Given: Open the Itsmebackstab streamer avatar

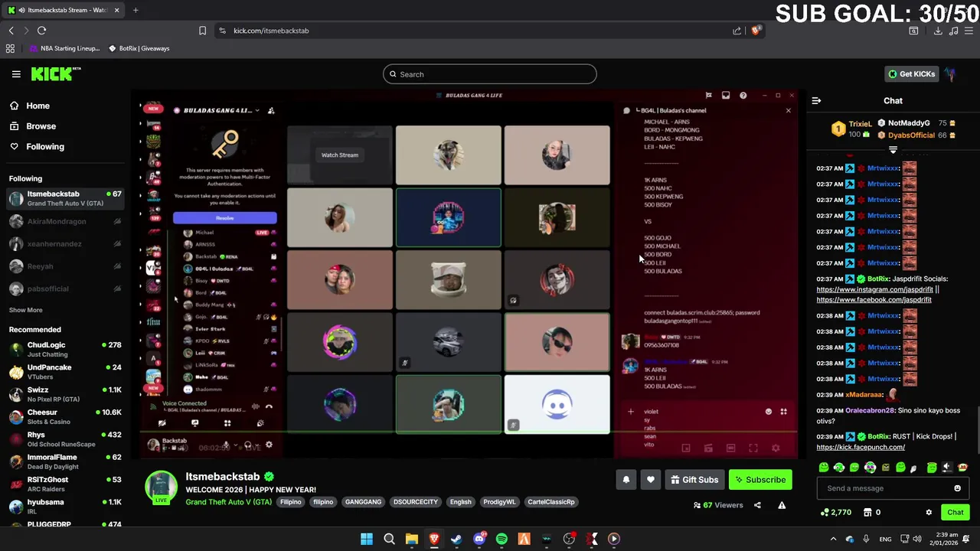Looking at the screenshot, I should pos(162,487).
